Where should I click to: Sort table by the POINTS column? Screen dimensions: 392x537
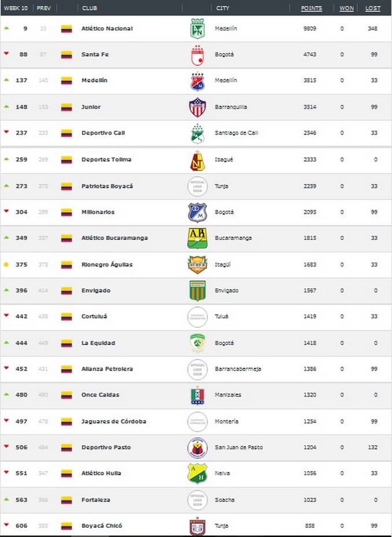(312, 9)
